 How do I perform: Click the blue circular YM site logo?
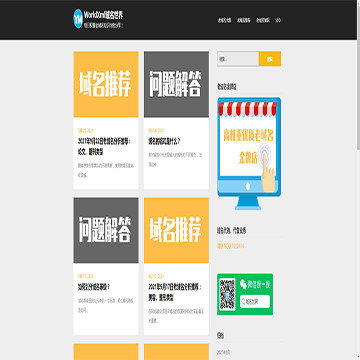point(78,18)
